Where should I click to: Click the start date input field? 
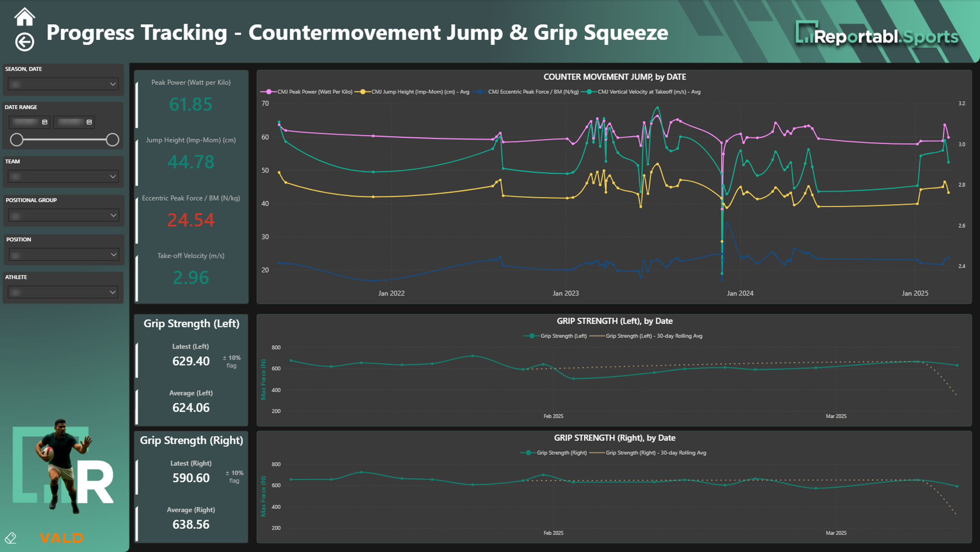pyautogui.click(x=26, y=122)
